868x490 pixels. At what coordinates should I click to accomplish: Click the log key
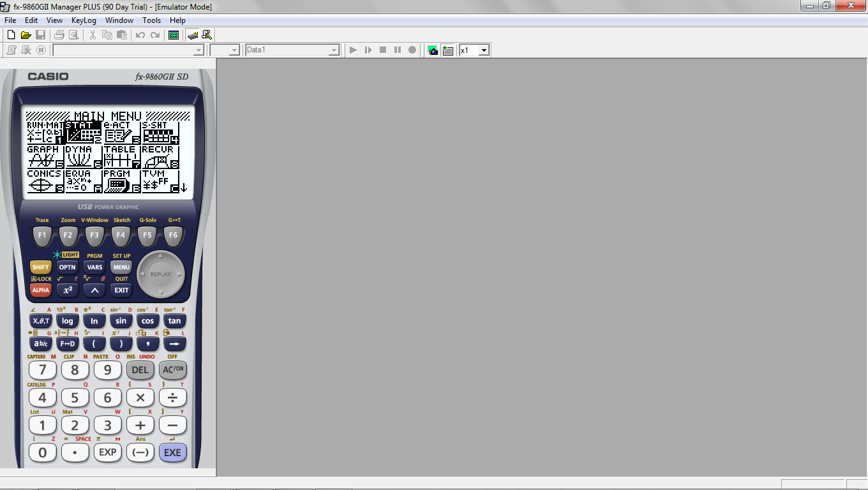click(68, 321)
